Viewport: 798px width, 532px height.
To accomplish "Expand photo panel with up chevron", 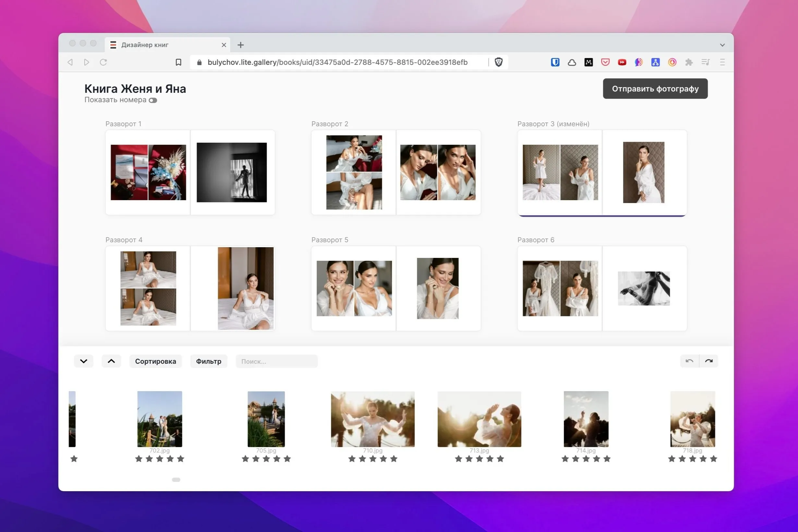I will tap(111, 361).
